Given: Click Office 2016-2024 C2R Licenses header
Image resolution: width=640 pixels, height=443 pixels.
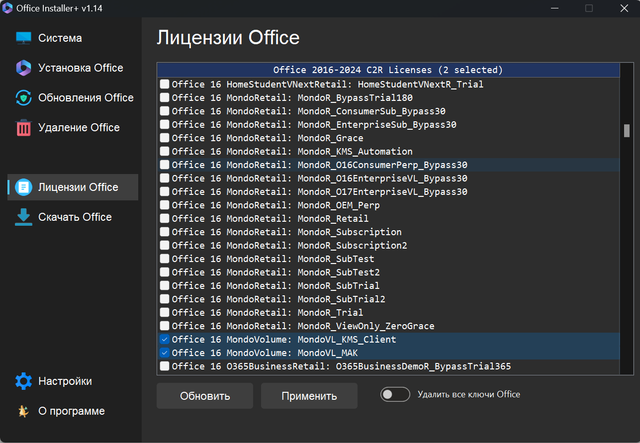Looking at the screenshot, I should coord(388,70).
